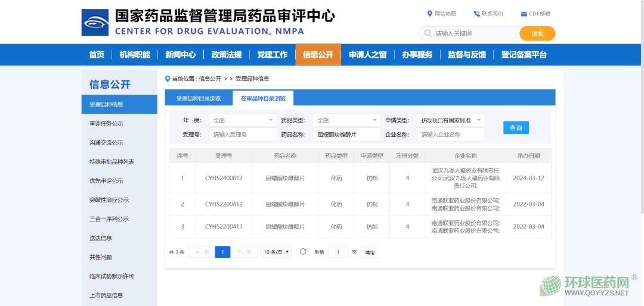Image resolution: width=644 pixels, height=306 pixels.
Task: Expand the 申请类型 dropdown
Action: click(450, 120)
